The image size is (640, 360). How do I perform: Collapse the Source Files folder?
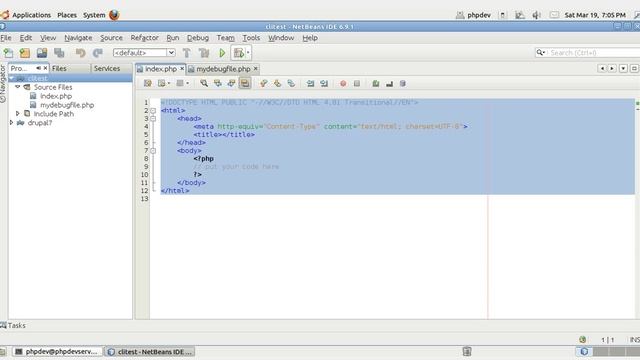18,87
